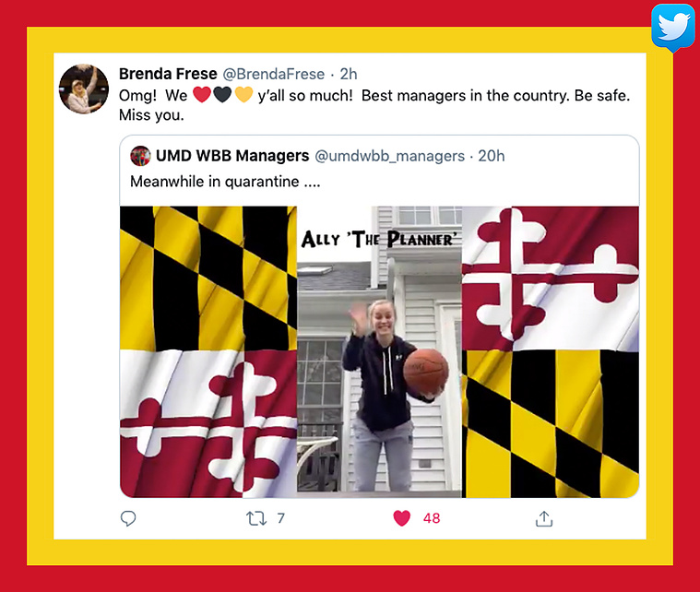Image resolution: width=700 pixels, height=592 pixels.
Task: Click the red heart emoji in tweet
Action: (x=202, y=95)
